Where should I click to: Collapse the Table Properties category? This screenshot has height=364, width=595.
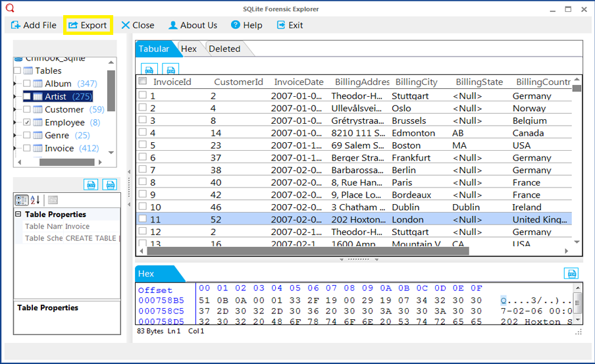[x=18, y=214]
